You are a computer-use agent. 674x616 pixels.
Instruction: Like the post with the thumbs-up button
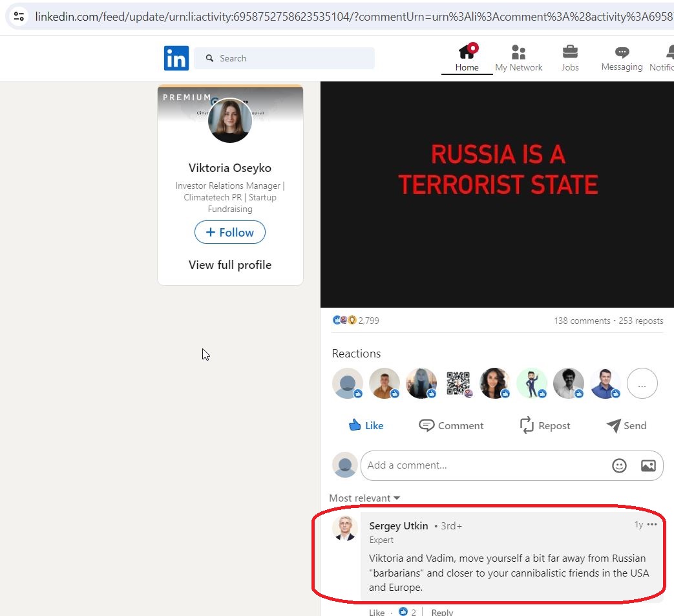point(366,425)
